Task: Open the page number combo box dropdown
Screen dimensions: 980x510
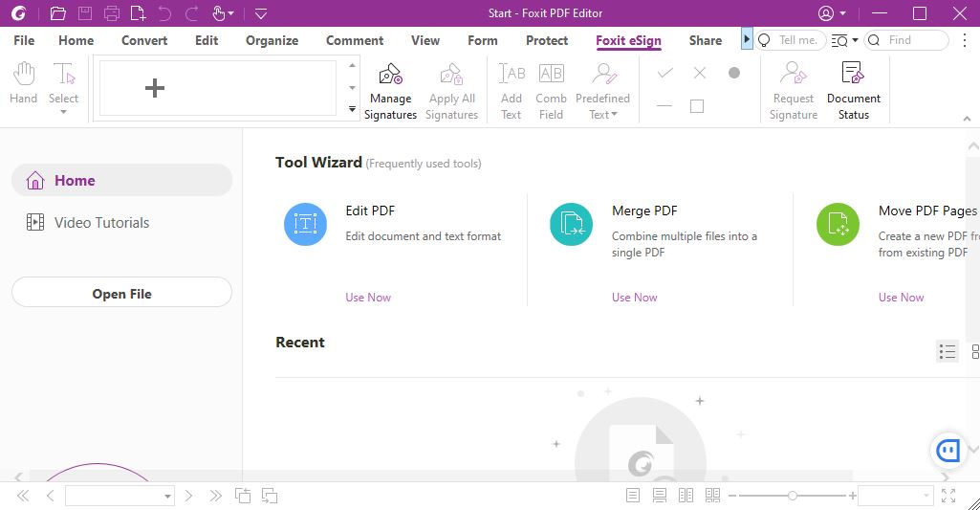Action: pos(167,497)
